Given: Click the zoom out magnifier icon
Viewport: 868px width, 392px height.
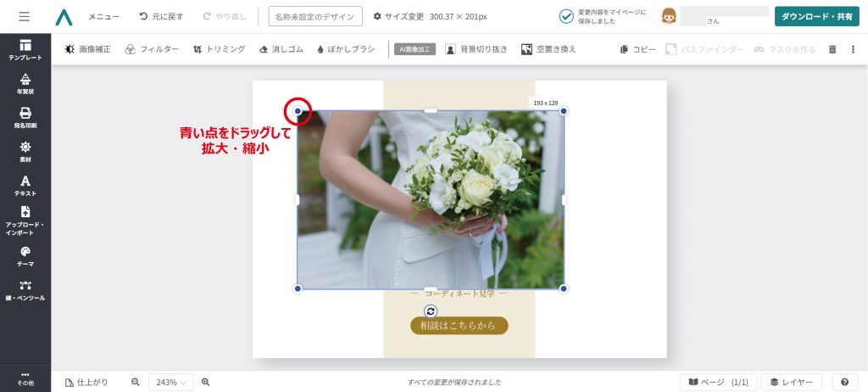Looking at the screenshot, I should pyautogui.click(x=136, y=383).
